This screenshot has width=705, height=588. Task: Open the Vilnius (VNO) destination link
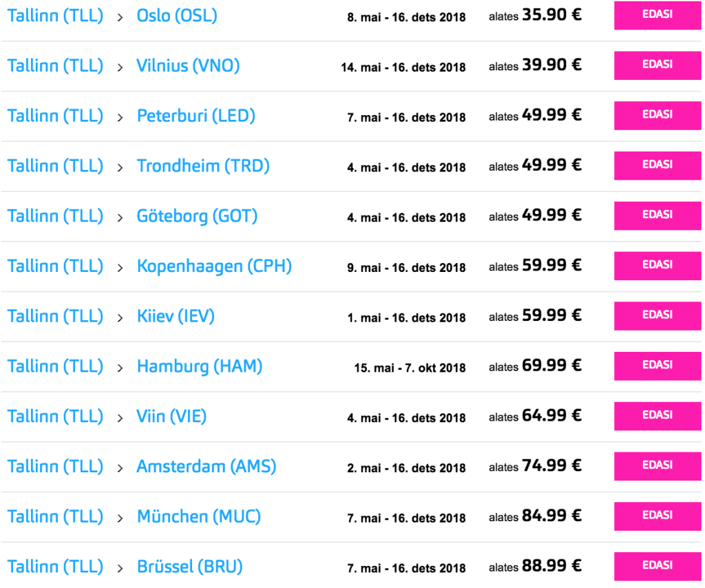[188, 65]
